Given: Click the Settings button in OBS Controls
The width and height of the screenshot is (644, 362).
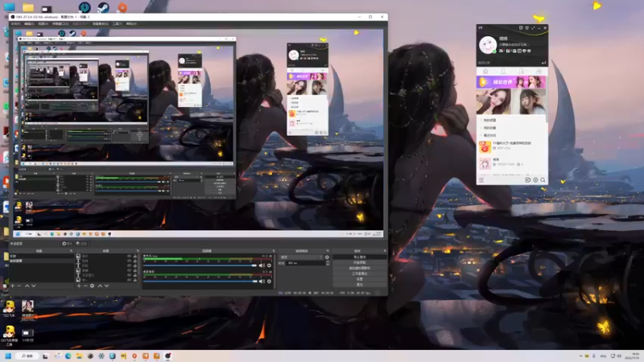Looking at the screenshot, I should click(x=359, y=279).
